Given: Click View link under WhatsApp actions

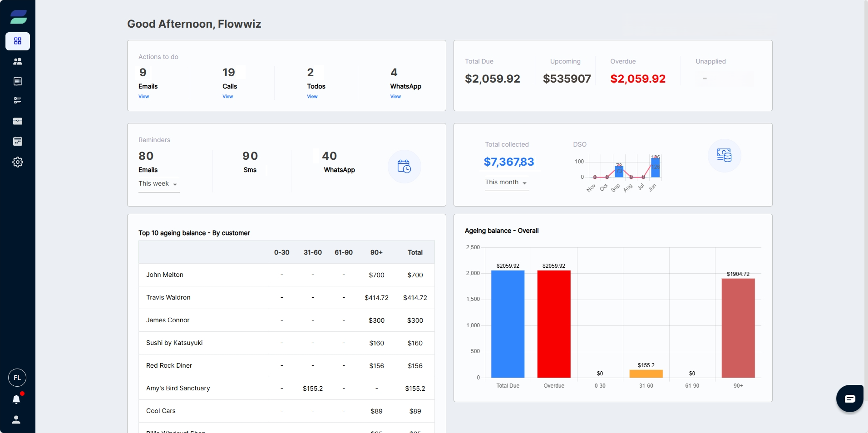Looking at the screenshot, I should click(x=395, y=97).
